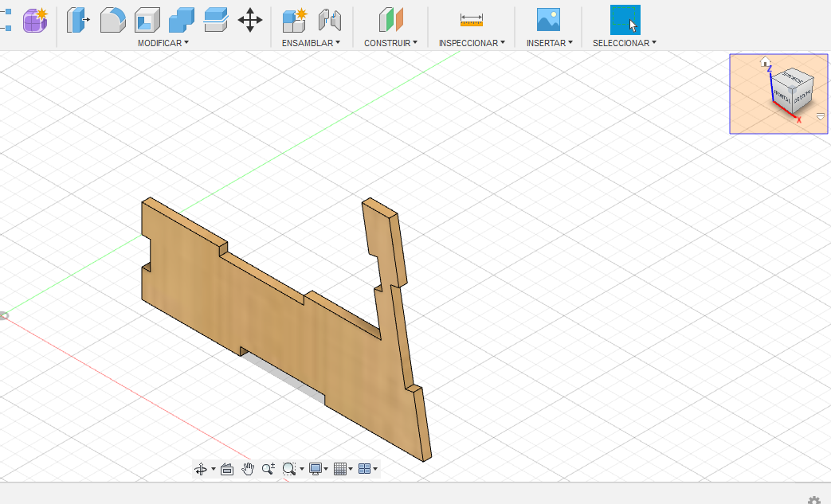This screenshot has height=504, width=831.
Task: Activate the Select tool icon
Action: click(x=625, y=20)
